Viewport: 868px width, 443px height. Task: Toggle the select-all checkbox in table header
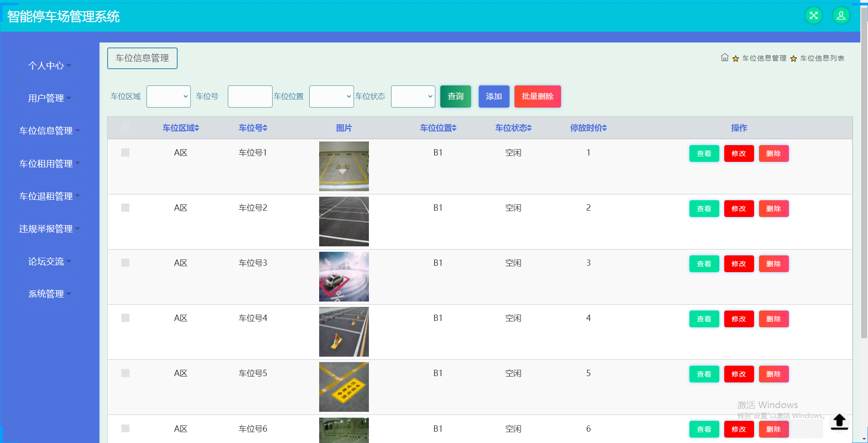point(125,127)
